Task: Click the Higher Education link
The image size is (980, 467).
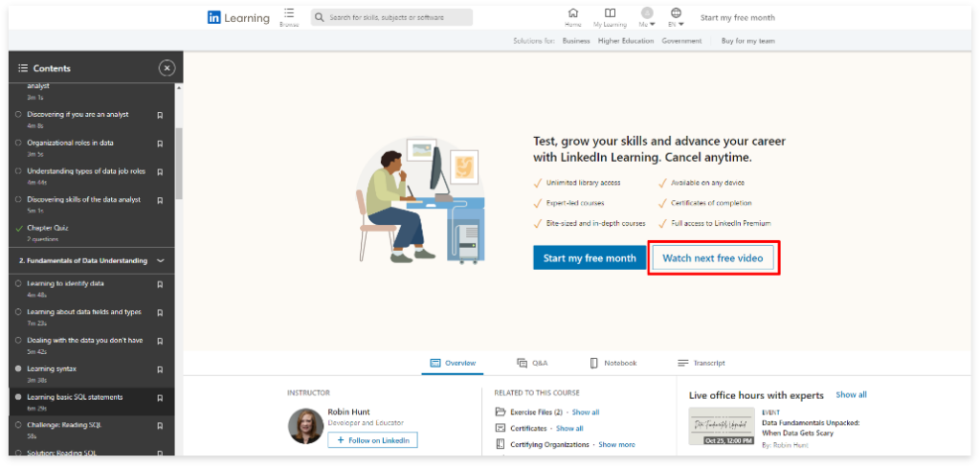Action: (626, 40)
